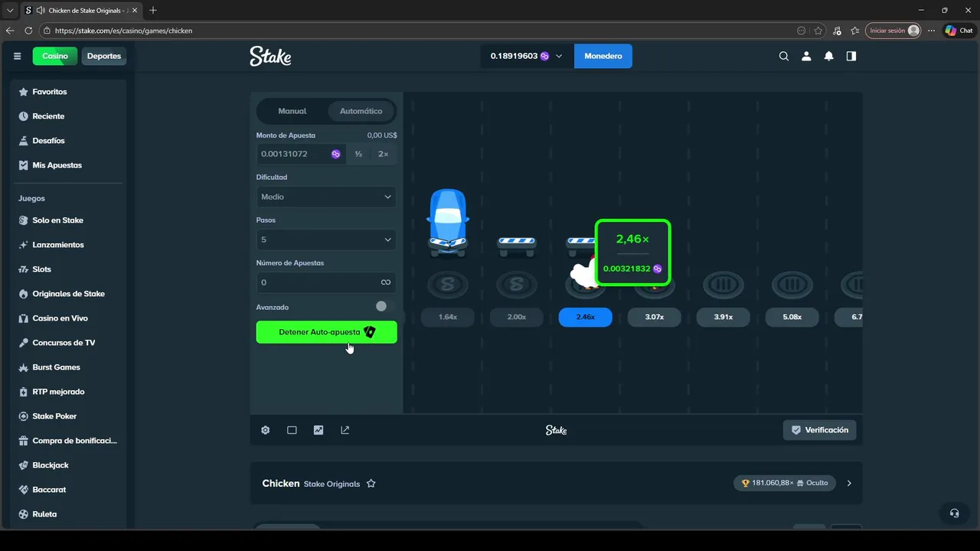Halve the bet with ½ button
980x551 pixels.
(x=358, y=154)
